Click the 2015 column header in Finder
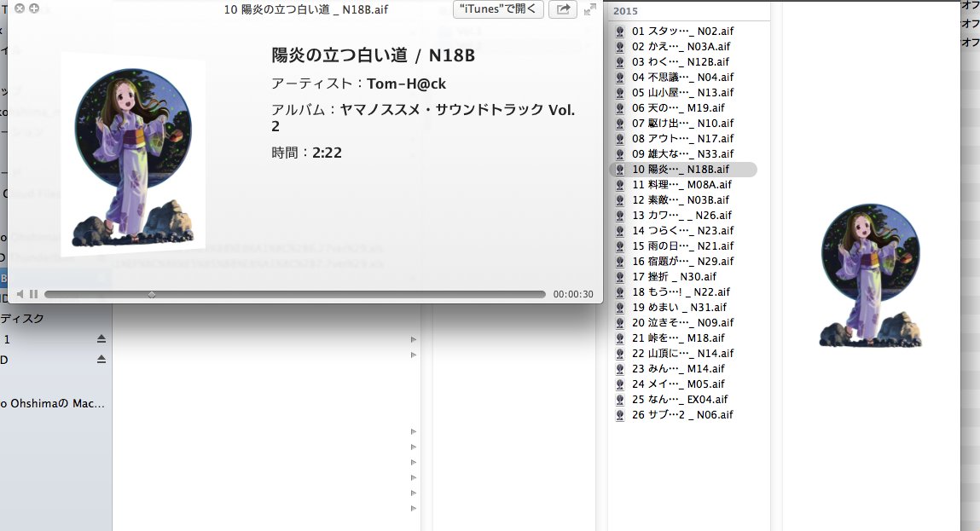The height and width of the screenshot is (531, 980). (626, 11)
